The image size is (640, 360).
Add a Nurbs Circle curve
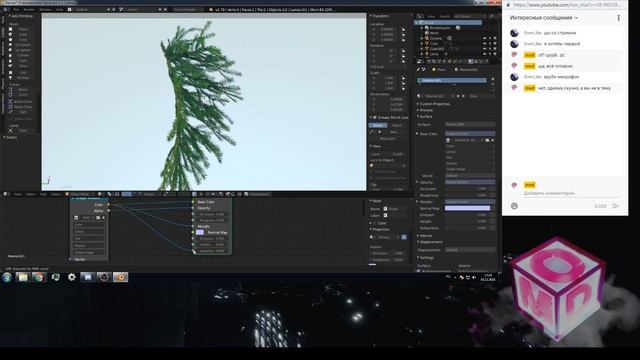23,107
